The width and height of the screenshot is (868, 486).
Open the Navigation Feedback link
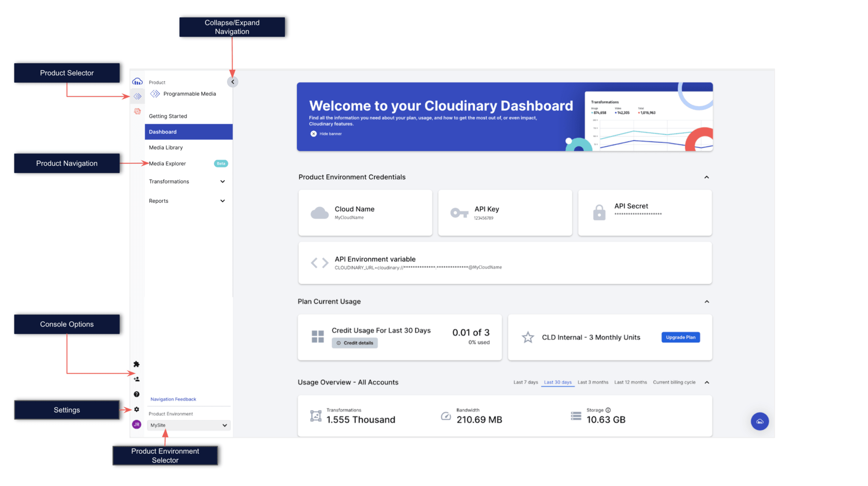(173, 399)
